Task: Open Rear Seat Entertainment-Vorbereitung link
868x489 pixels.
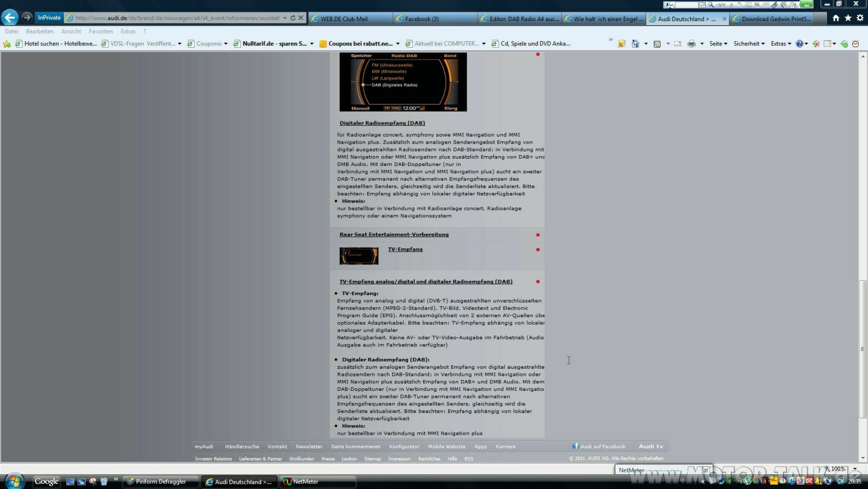Action: coord(394,235)
